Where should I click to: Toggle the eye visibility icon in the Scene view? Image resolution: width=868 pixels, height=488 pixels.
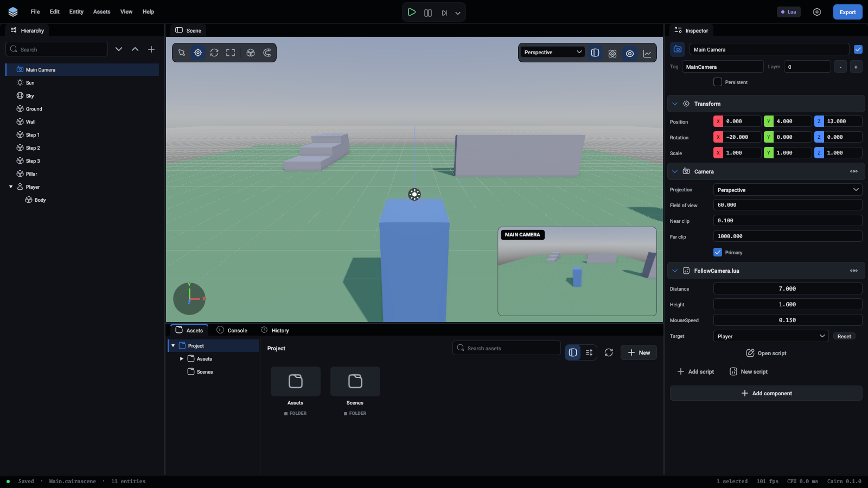pyautogui.click(x=630, y=53)
